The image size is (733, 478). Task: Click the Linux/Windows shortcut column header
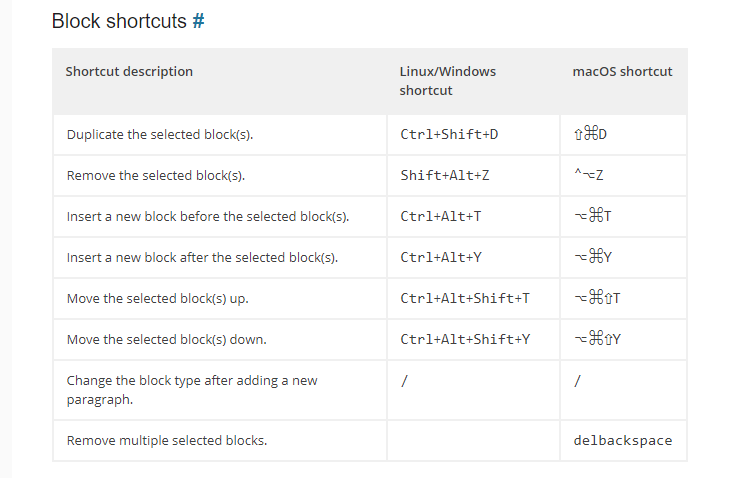447,81
